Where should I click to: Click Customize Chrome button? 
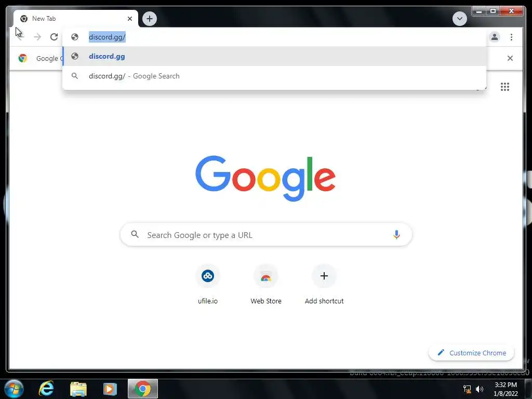[x=471, y=353]
